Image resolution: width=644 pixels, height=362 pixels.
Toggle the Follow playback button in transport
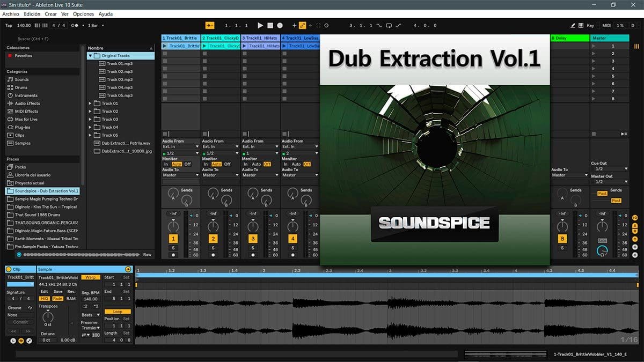[210, 25]
